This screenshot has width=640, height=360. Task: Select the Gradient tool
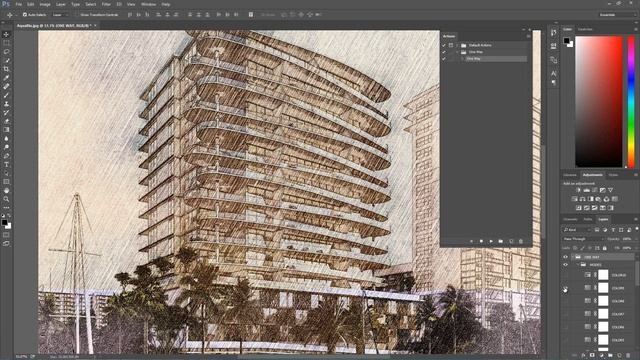click(x=6, y=130)
